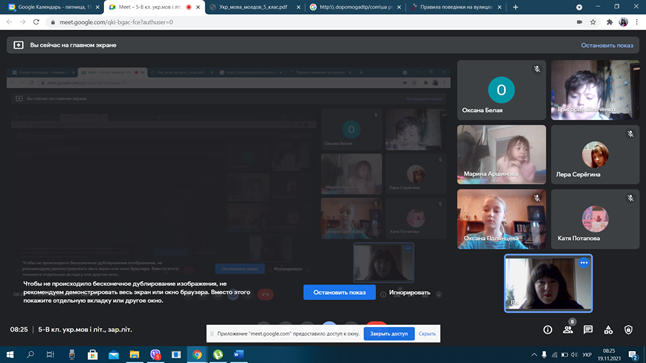Open options on own video tile
Image resolution: width=646 pixels, height=363 pixels.
(x=583, y=262)
